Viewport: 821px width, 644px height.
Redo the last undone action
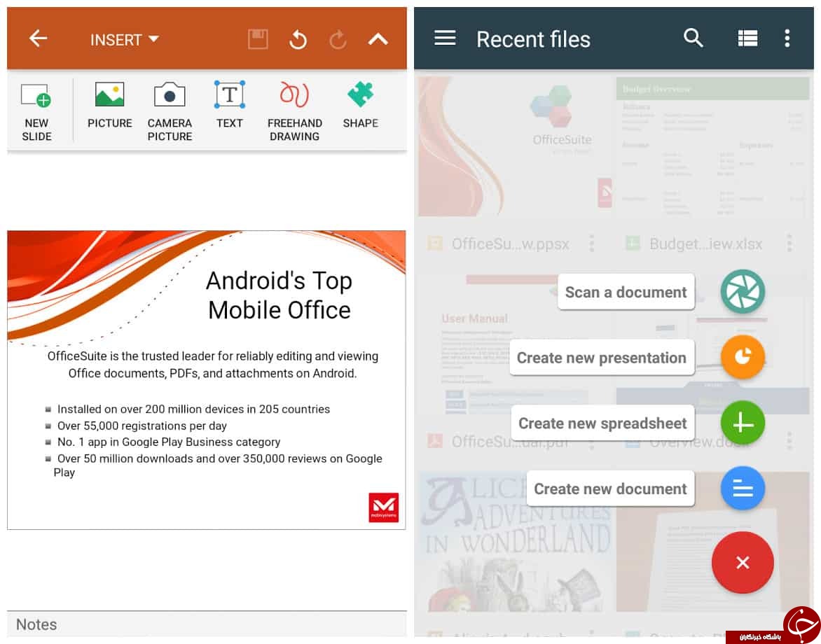tap(338, 39)
